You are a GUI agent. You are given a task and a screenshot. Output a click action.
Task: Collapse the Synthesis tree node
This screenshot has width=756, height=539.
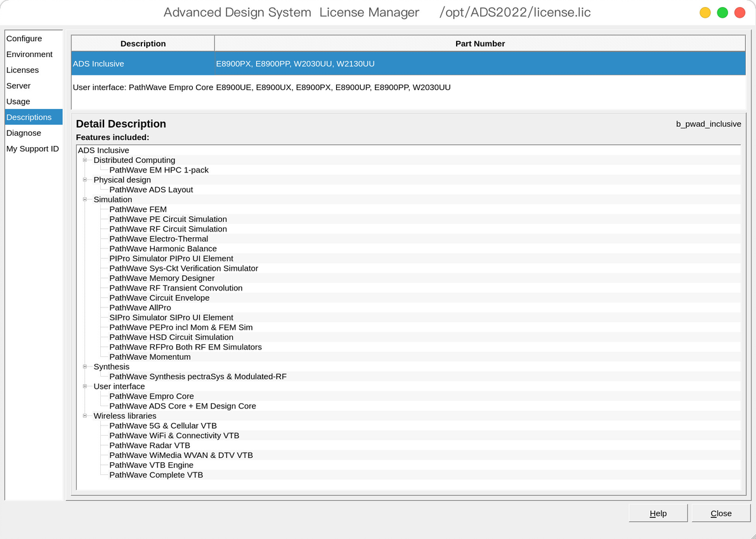(85, 367)
